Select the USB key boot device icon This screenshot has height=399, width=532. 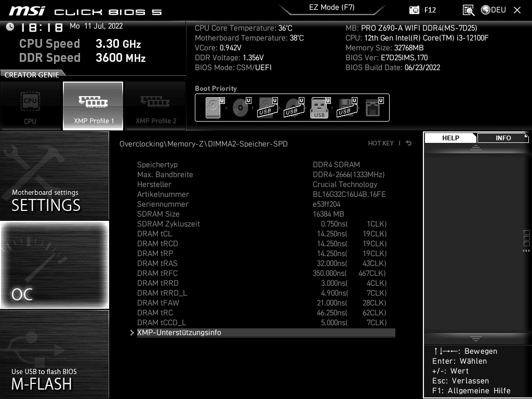(321, 108)
